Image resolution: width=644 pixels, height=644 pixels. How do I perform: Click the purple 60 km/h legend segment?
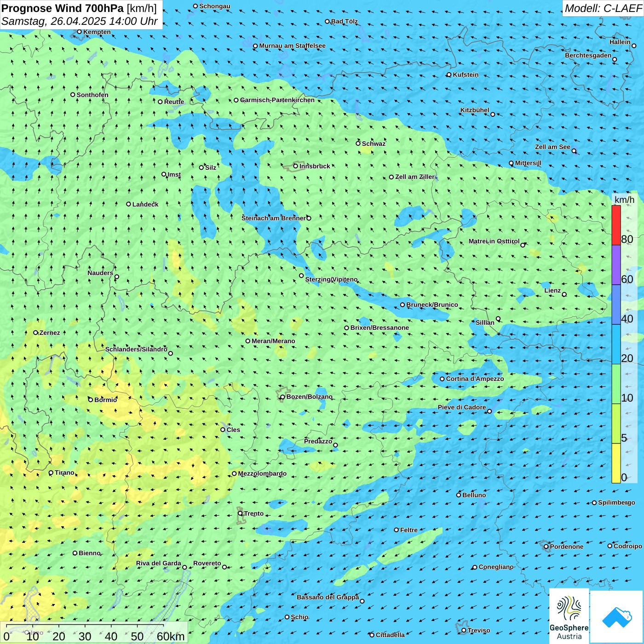pos(616,265)
